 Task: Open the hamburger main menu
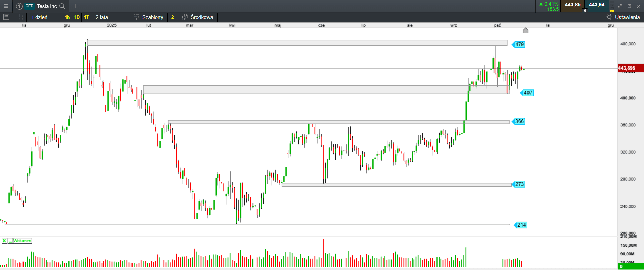[x=6, y=6]
